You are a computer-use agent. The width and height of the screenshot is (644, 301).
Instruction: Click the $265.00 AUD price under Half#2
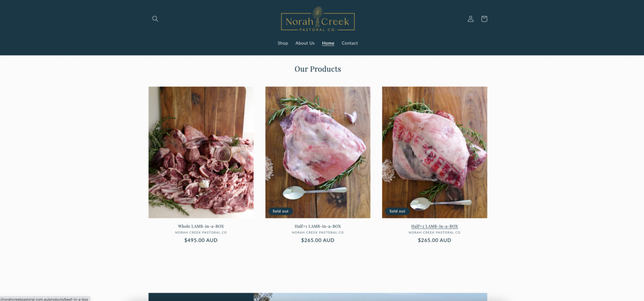coord(435,240)
